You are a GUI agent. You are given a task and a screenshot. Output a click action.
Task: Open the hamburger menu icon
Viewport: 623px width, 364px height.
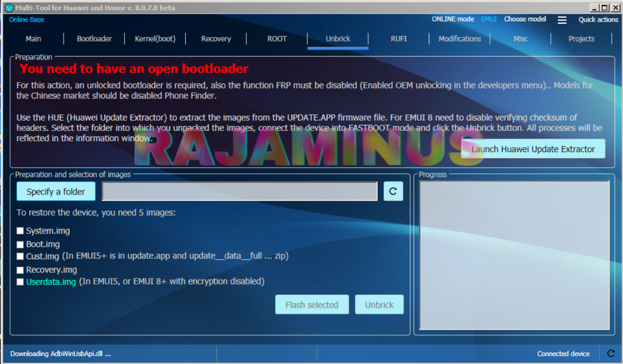[x=562, y=20]
